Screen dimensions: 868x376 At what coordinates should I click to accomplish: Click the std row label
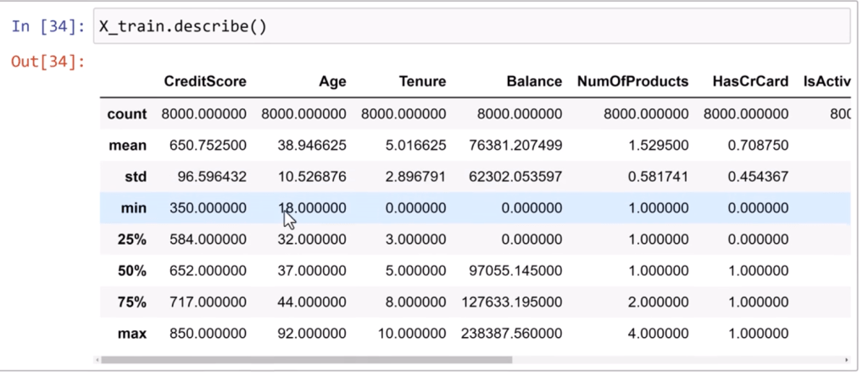tap(136, 176)
